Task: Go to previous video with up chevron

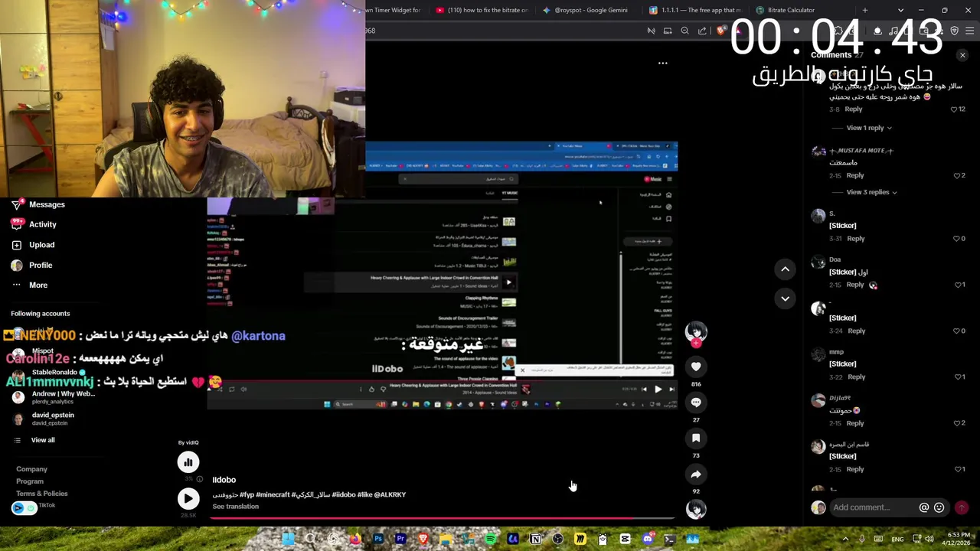Action: (x=785, y=269)
